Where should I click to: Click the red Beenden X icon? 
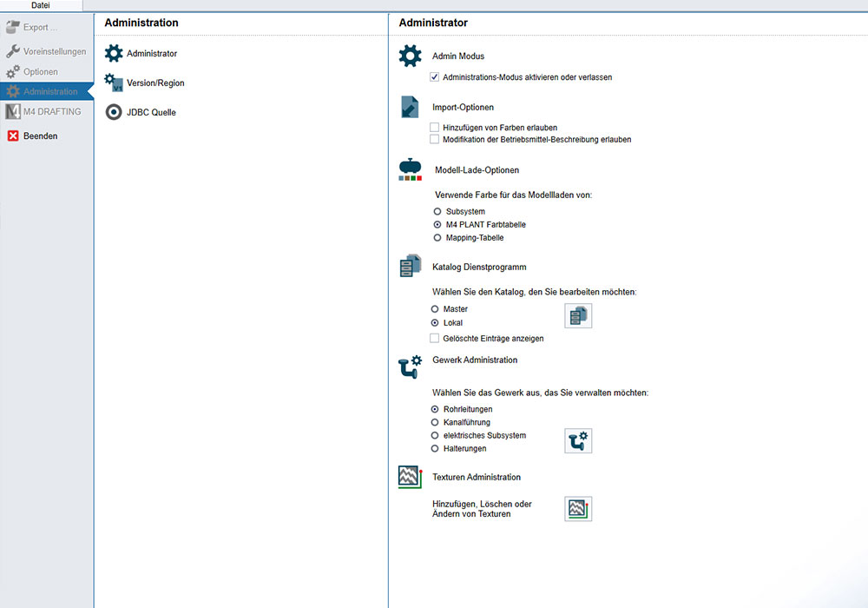pos(13,135)
